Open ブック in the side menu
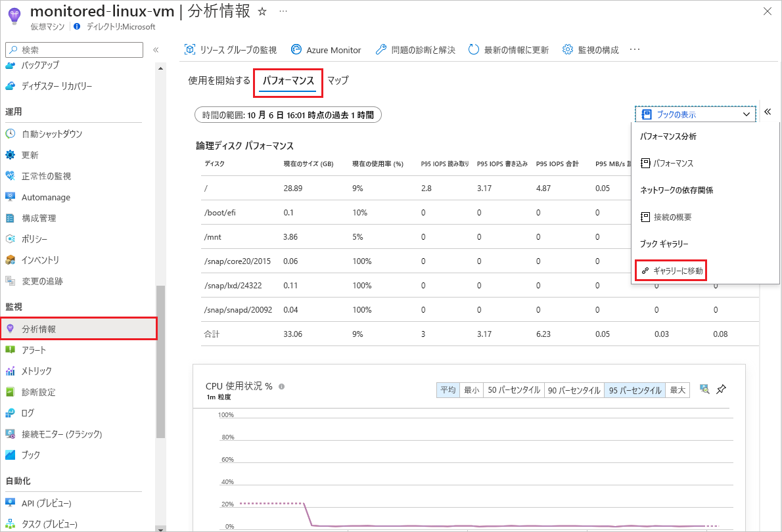 (23, 454)
